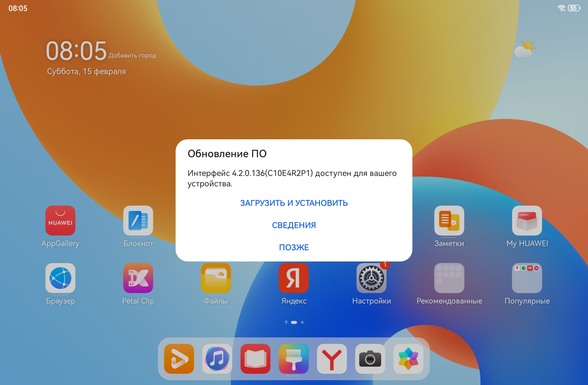Open the Настройки settings app
Screen dimensions: 588x385
coord(372,278)
